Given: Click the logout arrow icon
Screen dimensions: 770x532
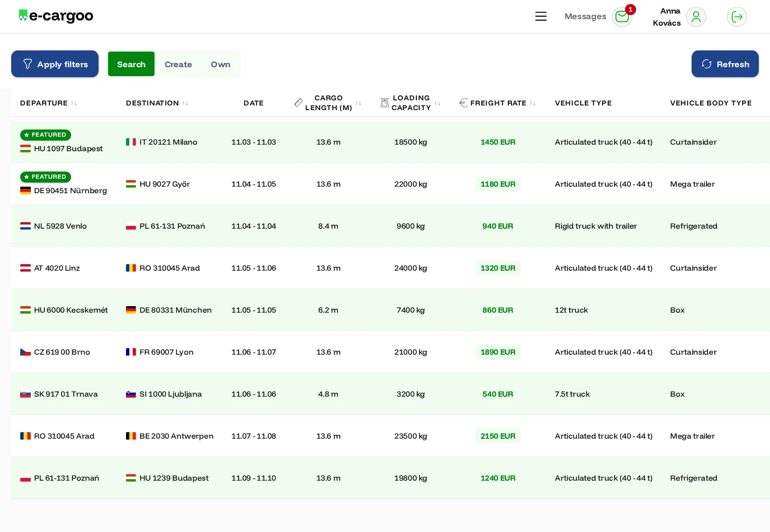Looking at the screenshot, I should click(737, 17).
